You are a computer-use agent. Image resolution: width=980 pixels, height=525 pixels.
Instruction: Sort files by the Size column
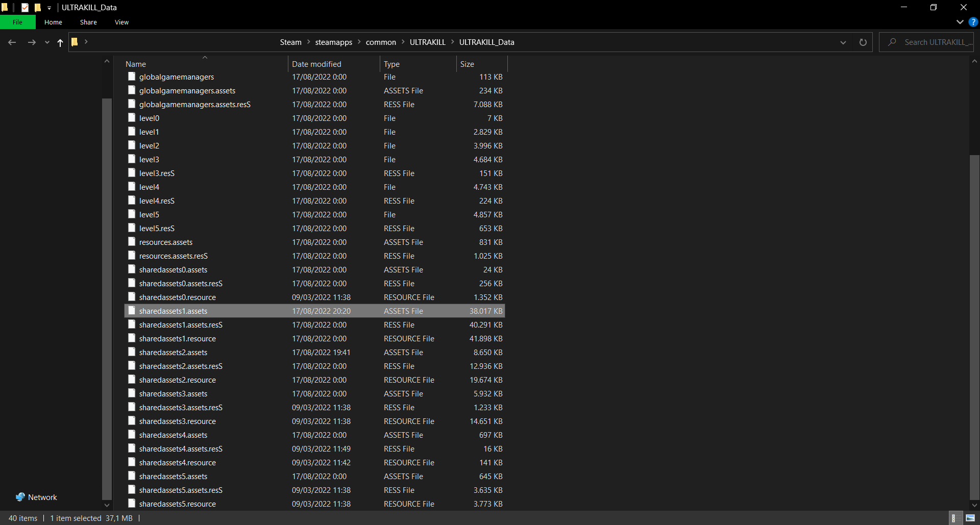tap(482, 64)
